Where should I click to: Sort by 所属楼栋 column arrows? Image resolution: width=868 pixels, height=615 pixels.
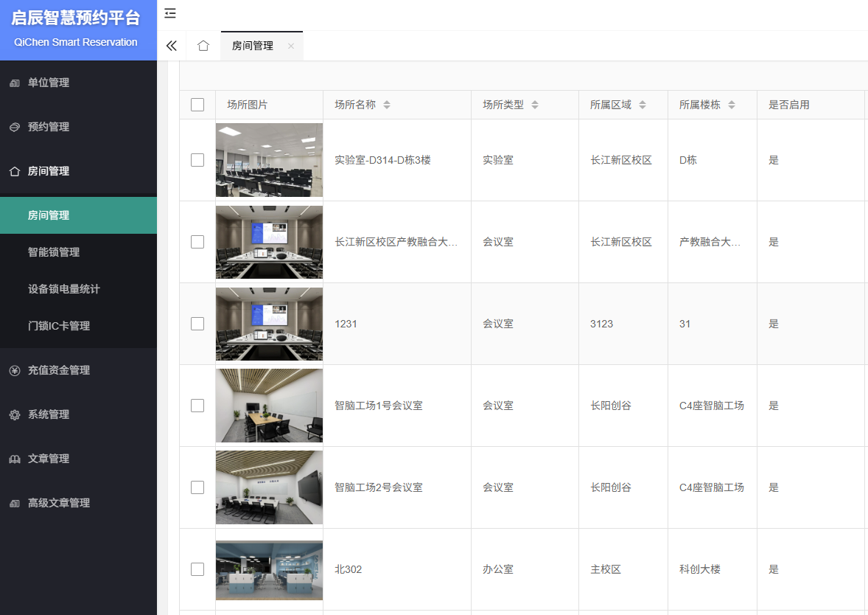[x=732, y=105]
